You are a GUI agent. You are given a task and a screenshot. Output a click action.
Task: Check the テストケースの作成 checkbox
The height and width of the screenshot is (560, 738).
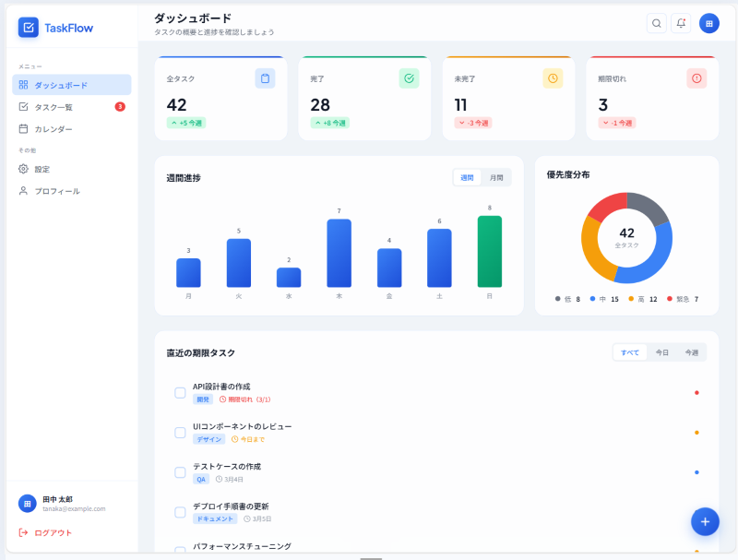pos(180,472)
